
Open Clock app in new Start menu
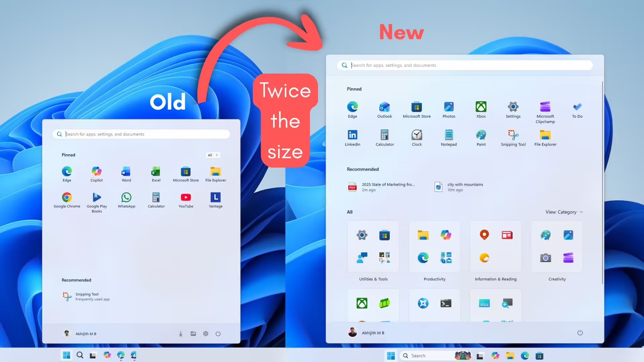tap(417, 138)
